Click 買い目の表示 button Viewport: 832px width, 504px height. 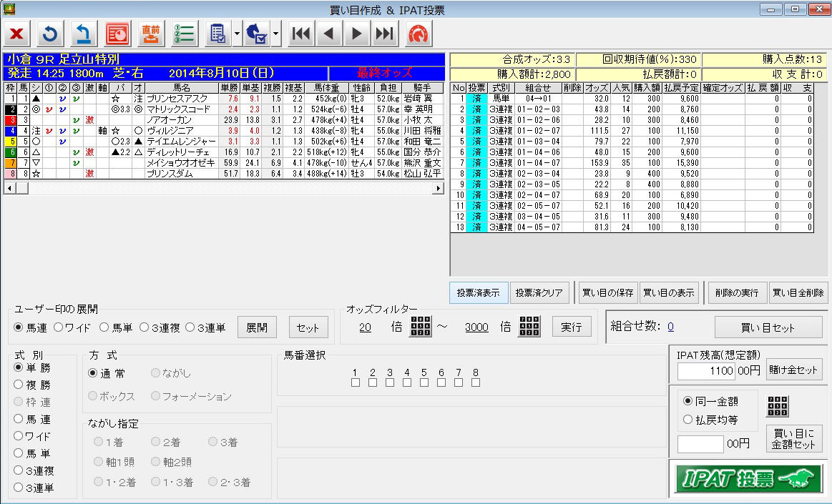point(669,292)
